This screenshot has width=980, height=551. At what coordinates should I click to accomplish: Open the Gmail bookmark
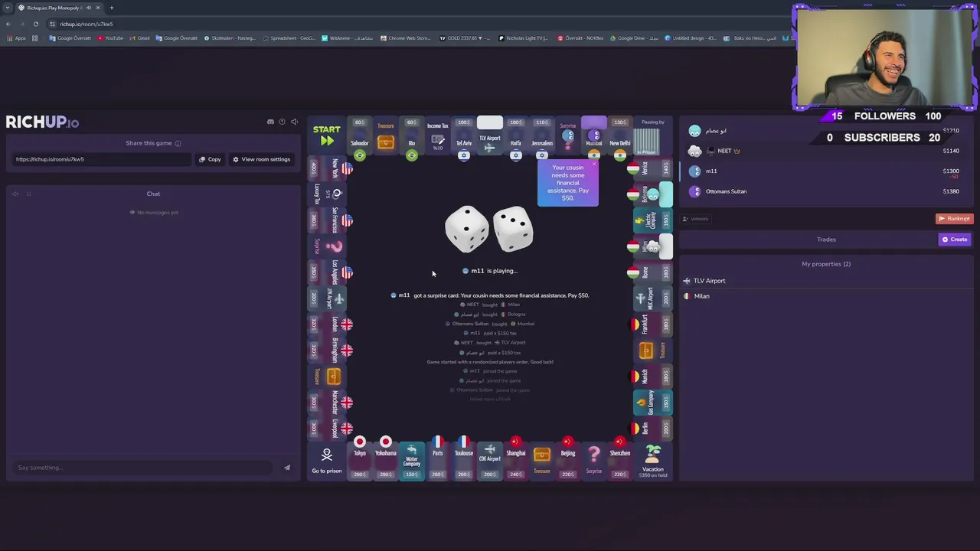tap(139, 38)
